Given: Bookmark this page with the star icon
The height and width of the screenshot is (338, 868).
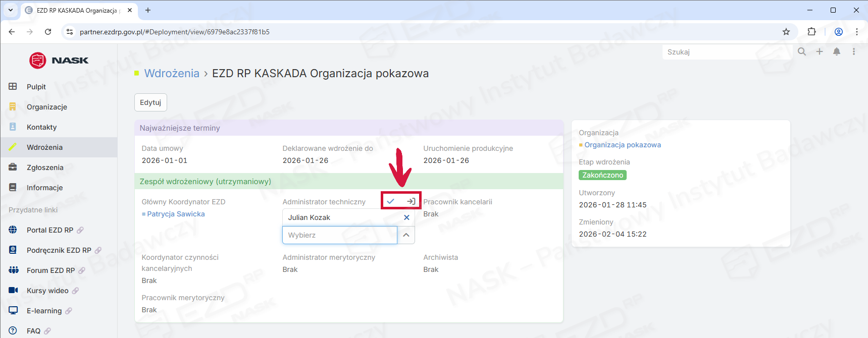Looking at the screenshot, I should (786, 32).
